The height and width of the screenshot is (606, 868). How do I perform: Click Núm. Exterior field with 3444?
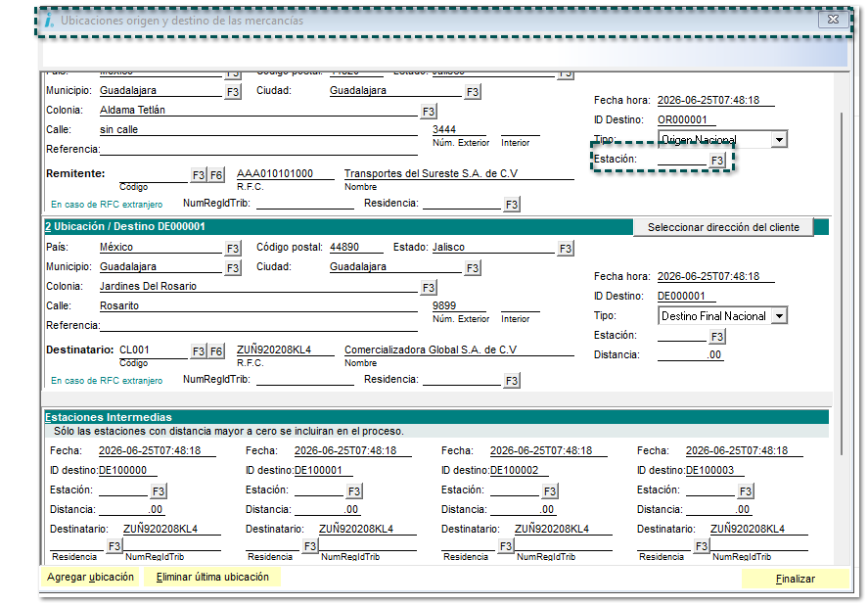tap(459, 129)
